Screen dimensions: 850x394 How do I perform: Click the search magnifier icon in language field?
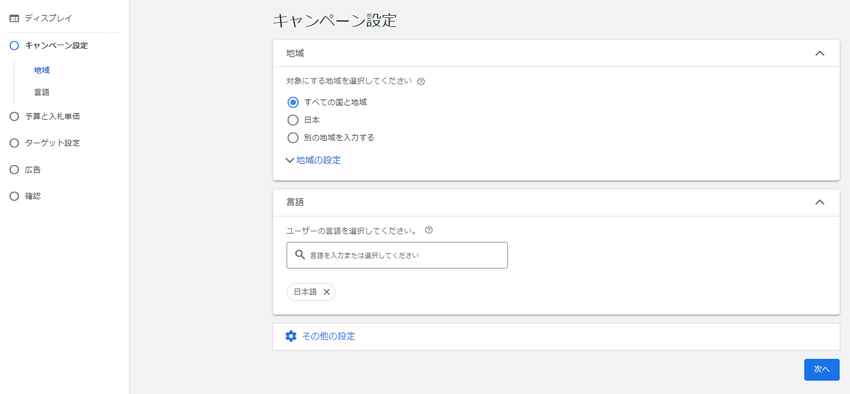coord(300,255)
